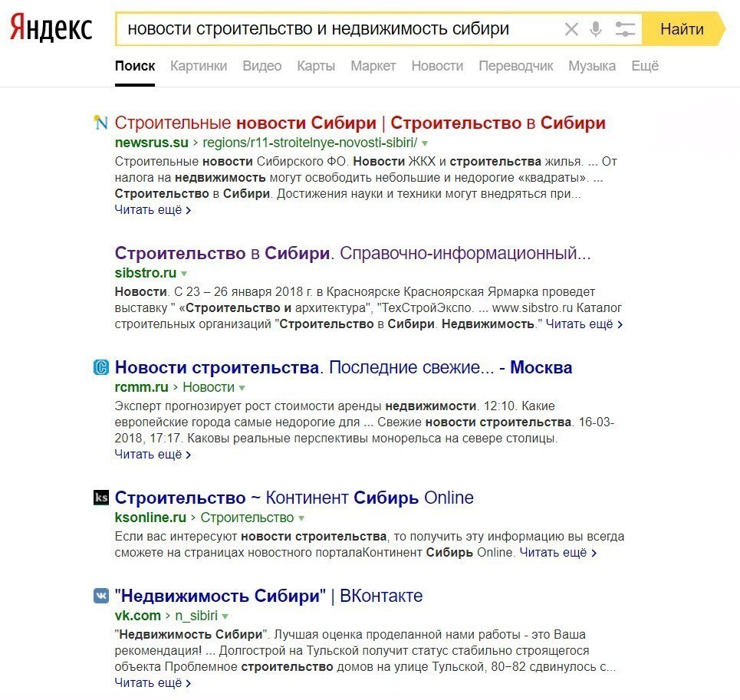Click the ksonline.ru favicon

click(101, 497)
